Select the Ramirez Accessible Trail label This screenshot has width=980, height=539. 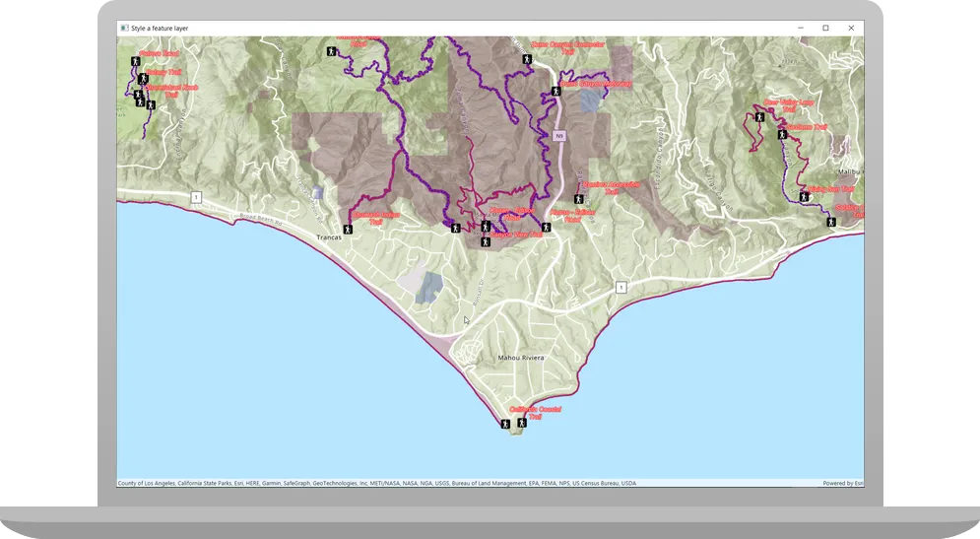click(612, 188)
